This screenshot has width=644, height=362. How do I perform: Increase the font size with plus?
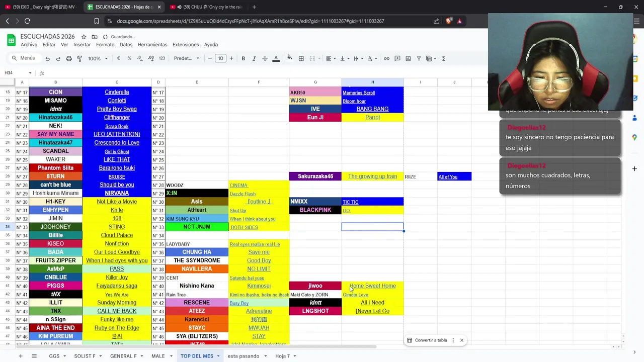click(x=231, y=58)
